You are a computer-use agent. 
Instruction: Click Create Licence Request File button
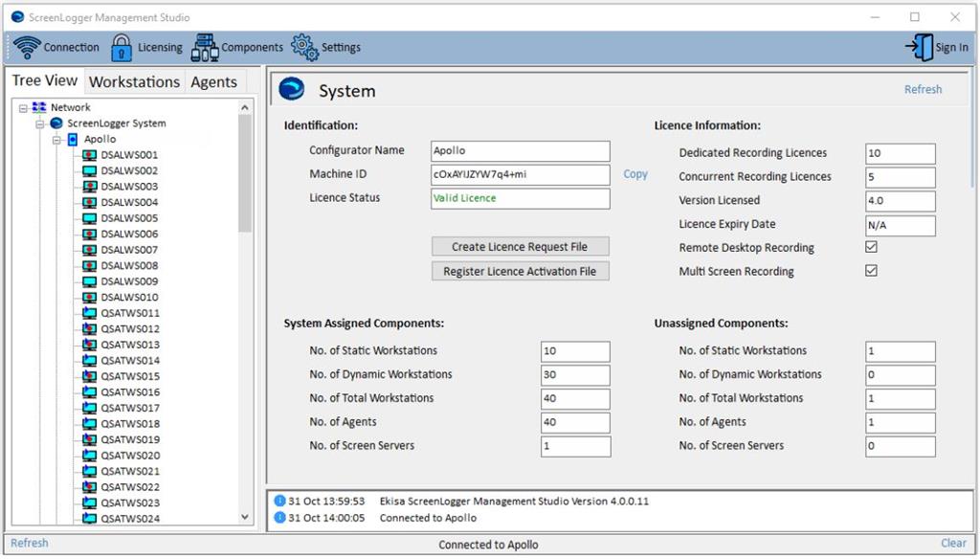pyautogui.click(x=520, y=247)
